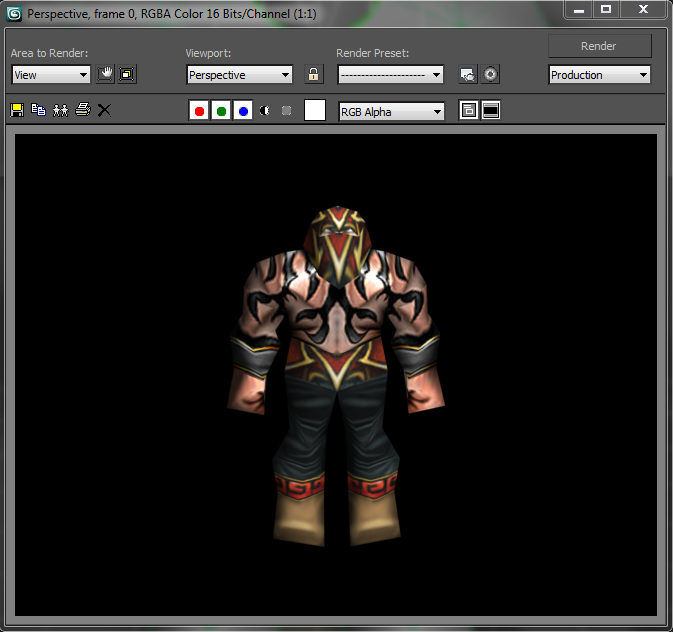Toggle the red channel display
Screen dimensions: 673x632
pos(199,111)
